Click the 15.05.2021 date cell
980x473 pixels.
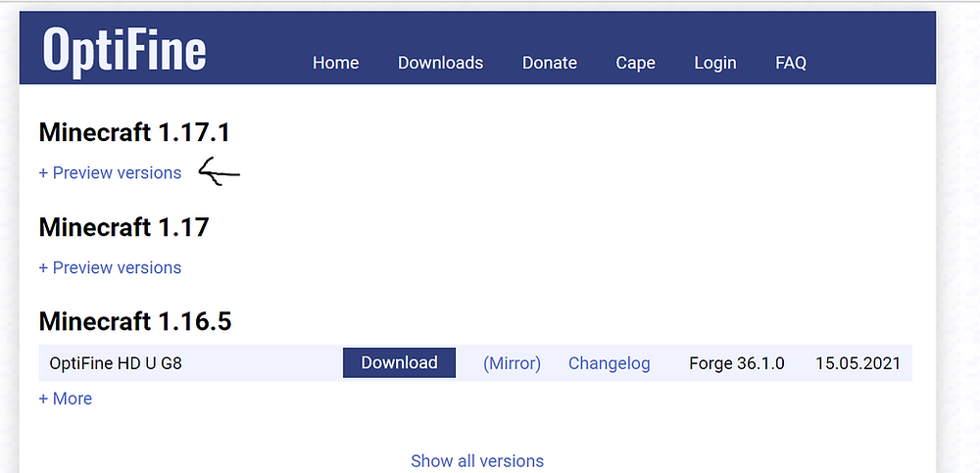857,363
